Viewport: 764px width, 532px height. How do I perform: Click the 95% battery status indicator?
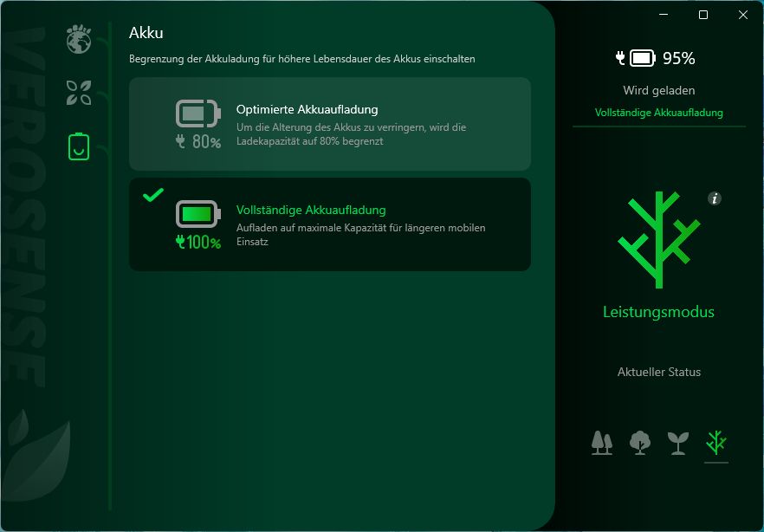tap(656, 58)
